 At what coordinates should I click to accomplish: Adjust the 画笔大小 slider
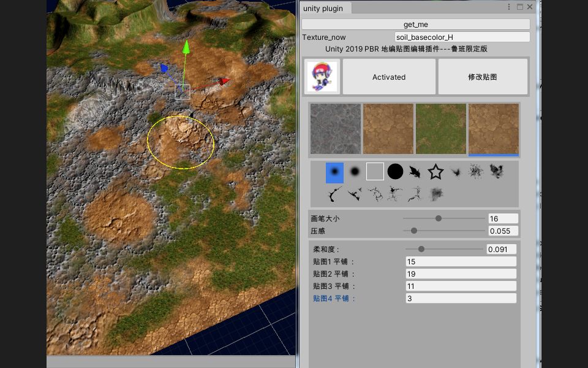[440, 218]
